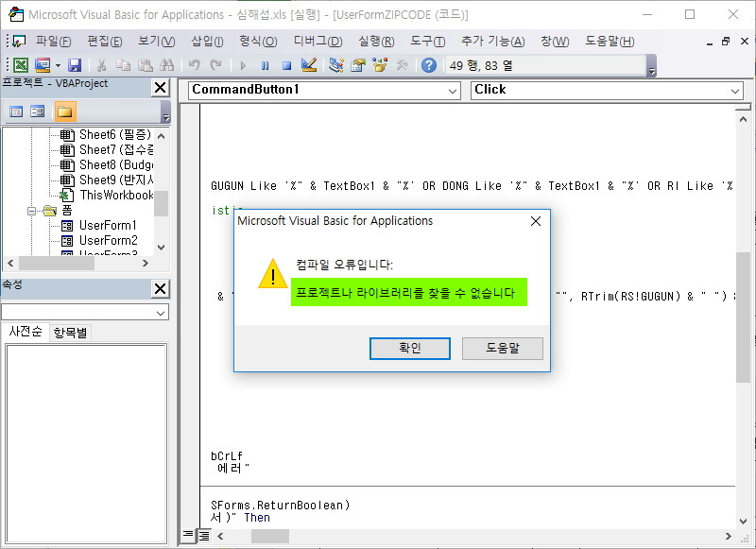Open the 형식(O) menu
Screen dimensions: 756x549
click(x=258, y=42)
